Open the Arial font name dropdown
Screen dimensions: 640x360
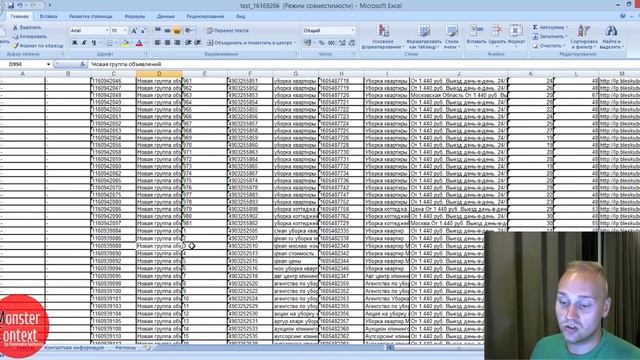pyautogui.click(x=107, y=31)
